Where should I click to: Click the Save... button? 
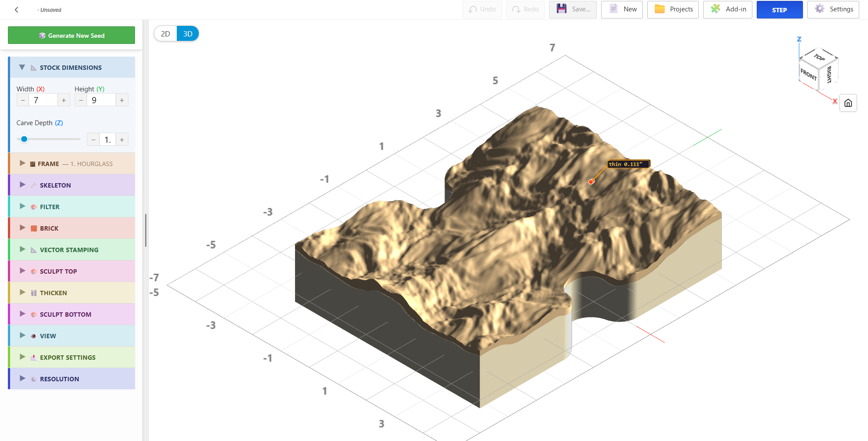tap(573, 9)
